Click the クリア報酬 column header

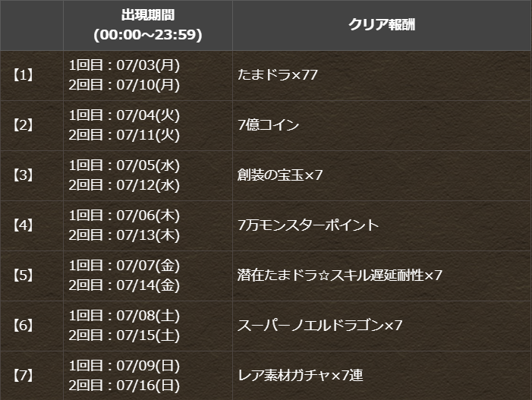tap(382, 25)
